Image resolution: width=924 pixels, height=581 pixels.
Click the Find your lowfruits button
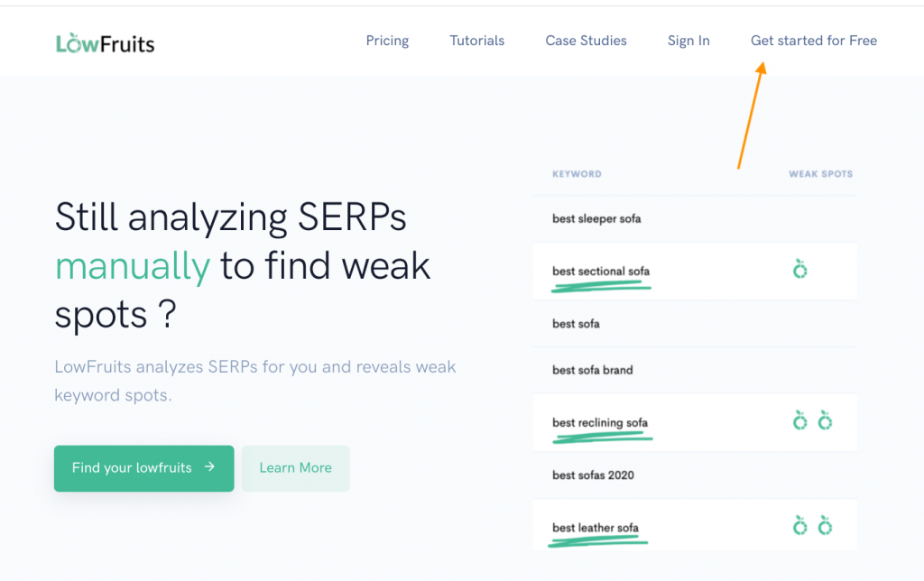point(143,468)
